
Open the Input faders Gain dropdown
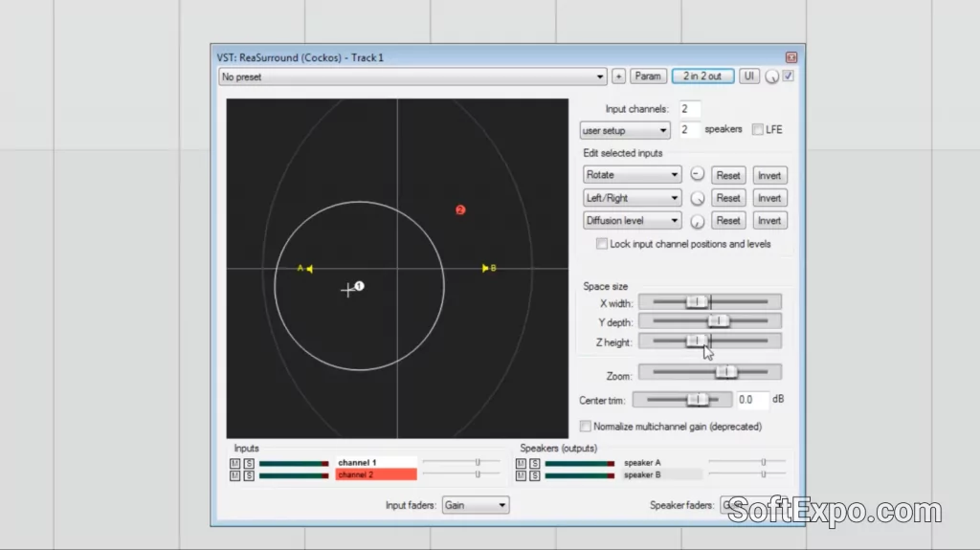[x=475, y=505]
